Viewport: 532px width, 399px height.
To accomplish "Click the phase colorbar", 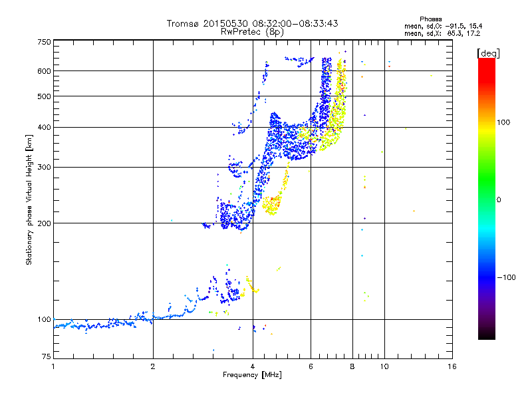I will tap(487, 198).
